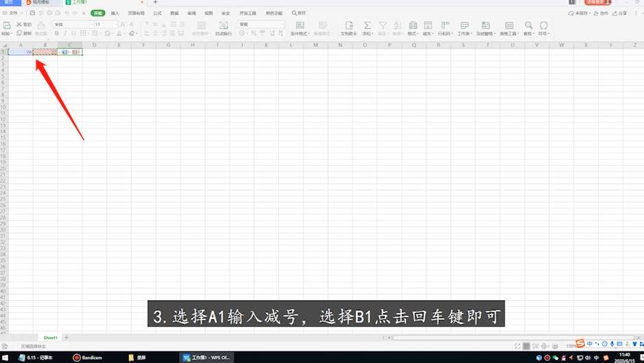Switch to the Page Layout ribbon tab (页面布局)
The image size is (644, 363).
point(136,13)
